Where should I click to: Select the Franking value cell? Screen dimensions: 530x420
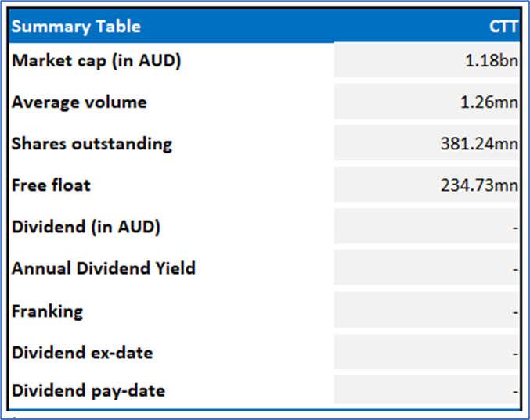(427, 310)
